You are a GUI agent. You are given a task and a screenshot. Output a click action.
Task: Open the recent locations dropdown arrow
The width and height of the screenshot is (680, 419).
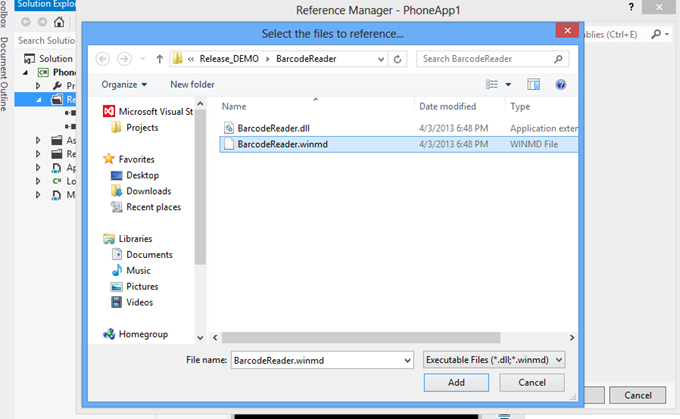coord(143,59)
